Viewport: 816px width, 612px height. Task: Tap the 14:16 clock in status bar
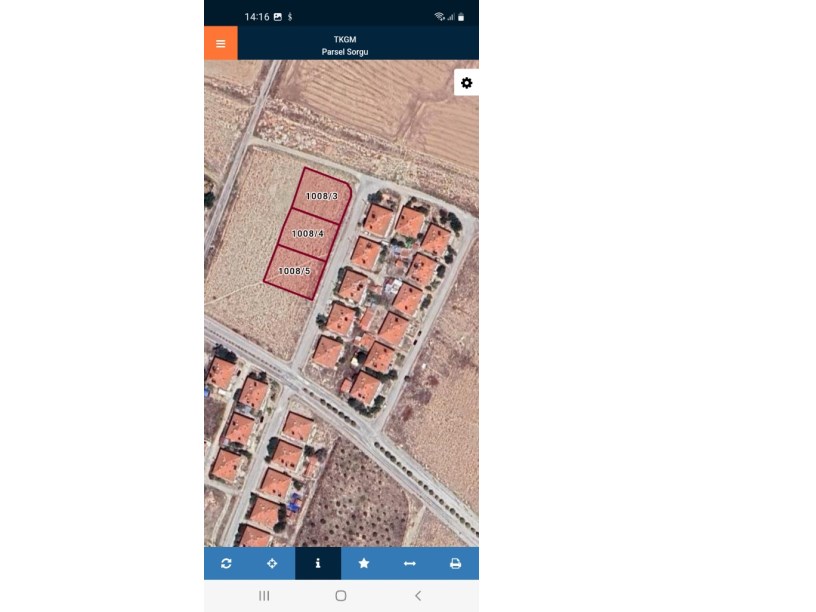coord(257,17)
